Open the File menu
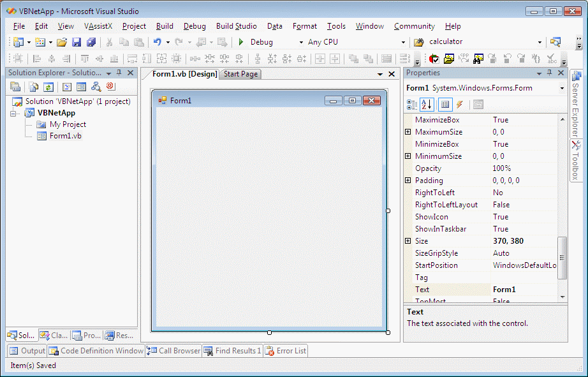Screen dimensions: 588x377 pos(18,26)
